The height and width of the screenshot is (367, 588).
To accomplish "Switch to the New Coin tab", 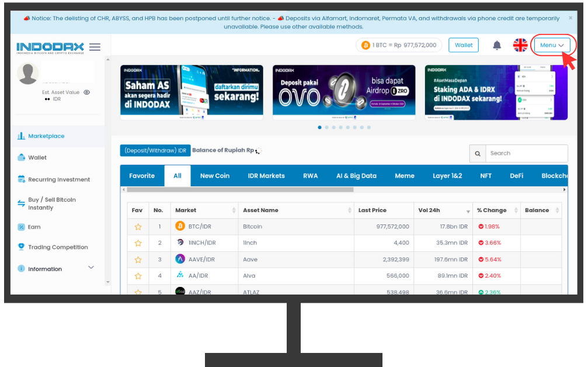I will coord(215,176).
